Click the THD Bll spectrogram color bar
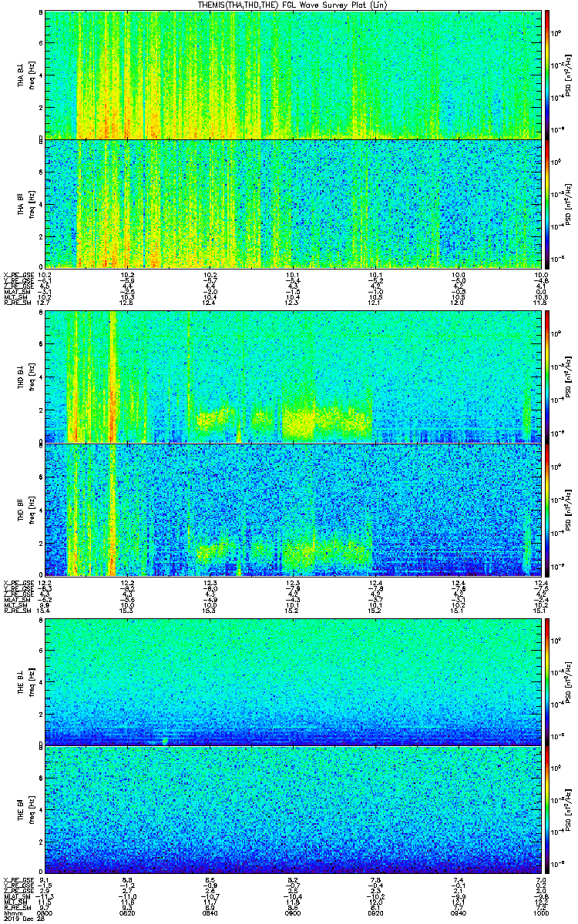 click(x=547, y=510)
